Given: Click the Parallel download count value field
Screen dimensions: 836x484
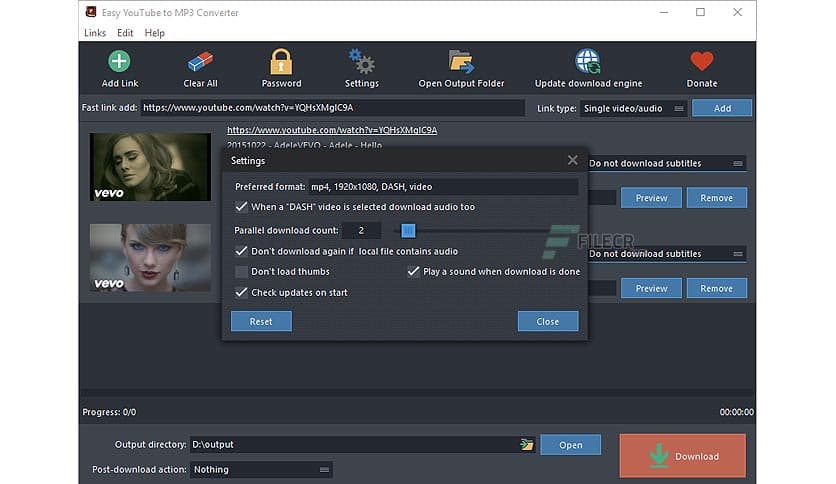Looking at the screenshot, I should [x=361, y=230].
